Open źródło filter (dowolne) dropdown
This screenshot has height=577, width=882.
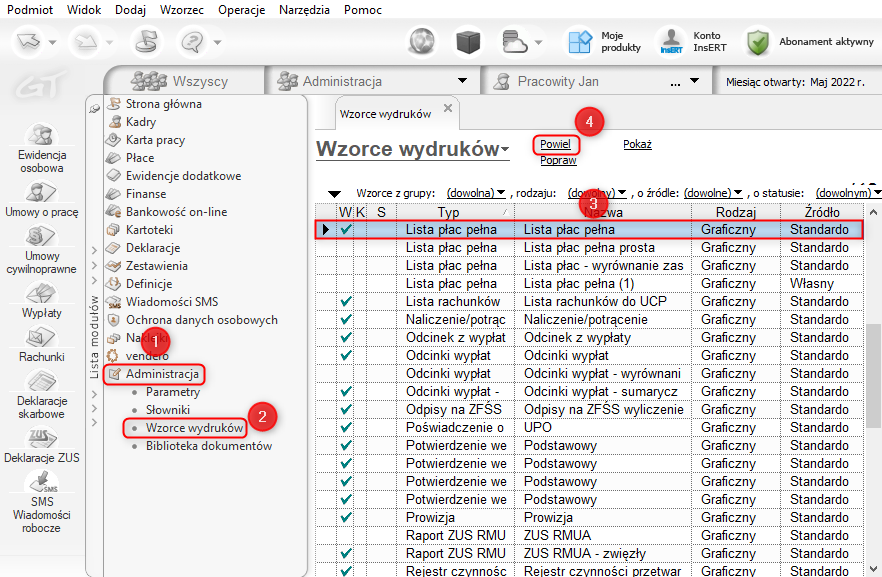[713, 193]
